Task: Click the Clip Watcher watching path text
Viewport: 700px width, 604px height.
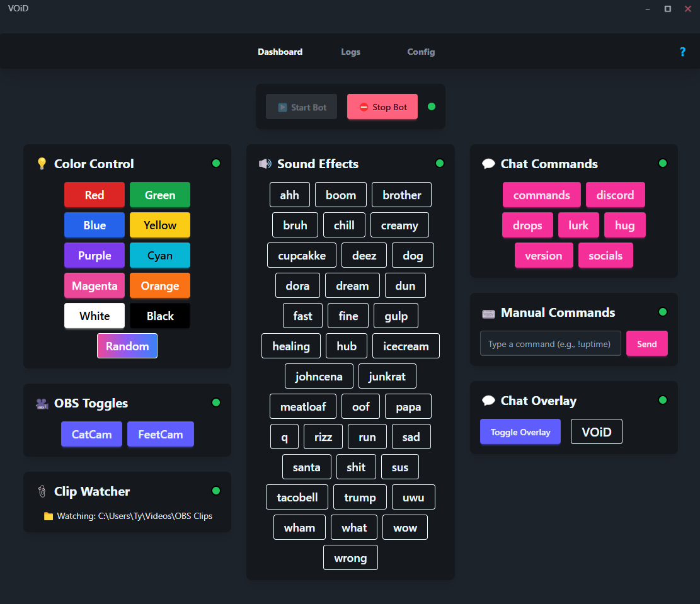Action: [134, 516]
